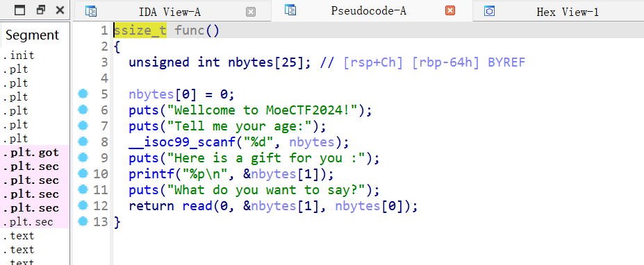Restore the segment panel float button

(x=41, y=10)
